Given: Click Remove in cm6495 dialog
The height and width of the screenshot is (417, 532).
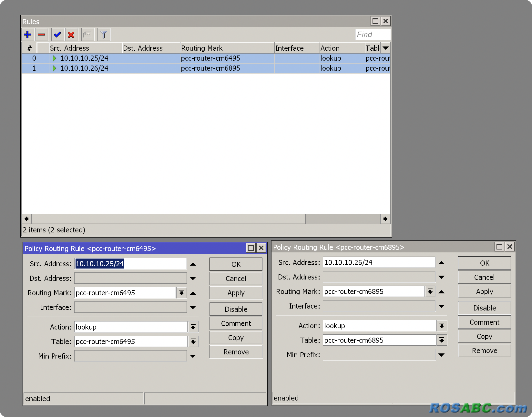Looking at the screenshot, I should 236,352.
